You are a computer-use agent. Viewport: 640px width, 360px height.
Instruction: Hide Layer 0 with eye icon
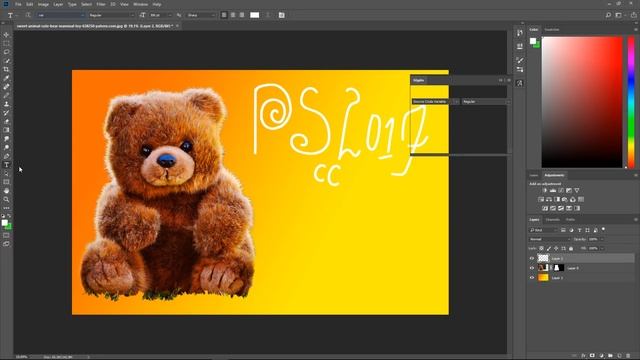(532, 268)
